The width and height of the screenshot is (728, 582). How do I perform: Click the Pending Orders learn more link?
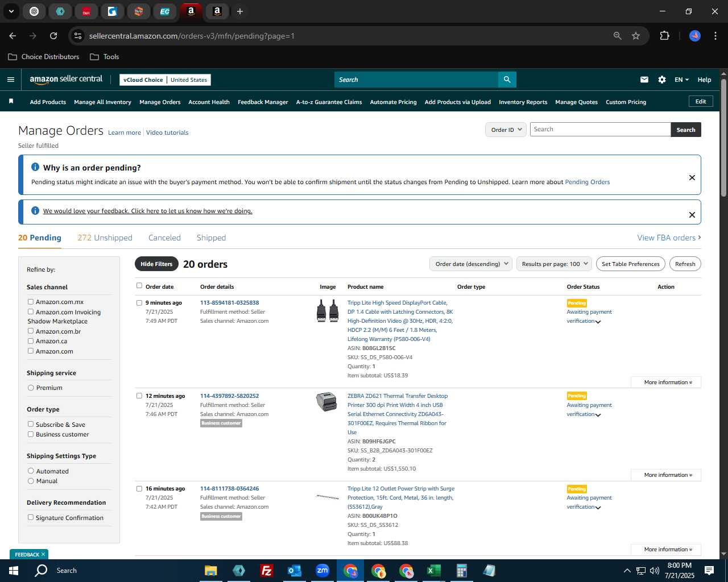(x=587, y=182)
